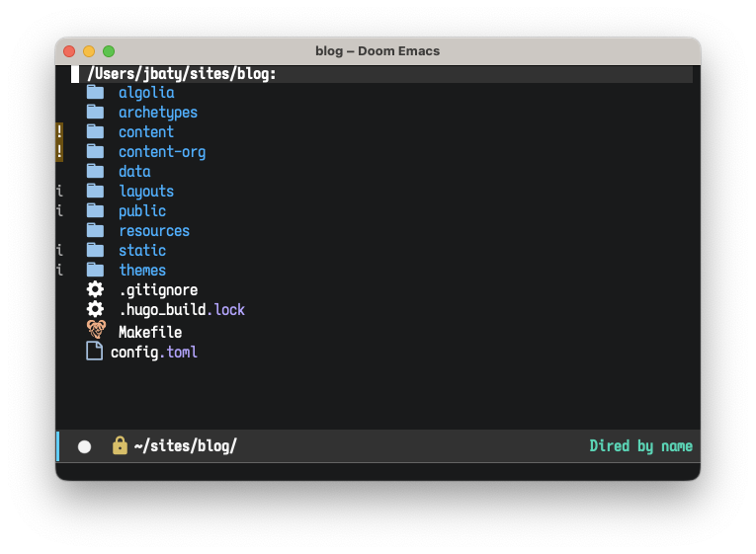Click the themes folder icon
This screenshot has width=756, height=554.
pos(96,270)
